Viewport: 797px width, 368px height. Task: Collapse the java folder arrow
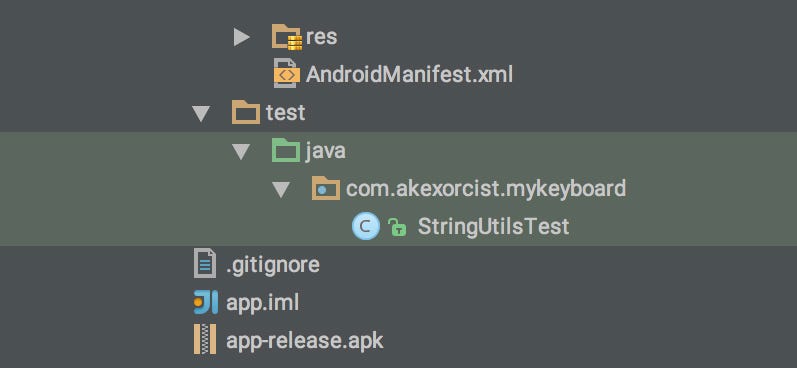point(241,151)
